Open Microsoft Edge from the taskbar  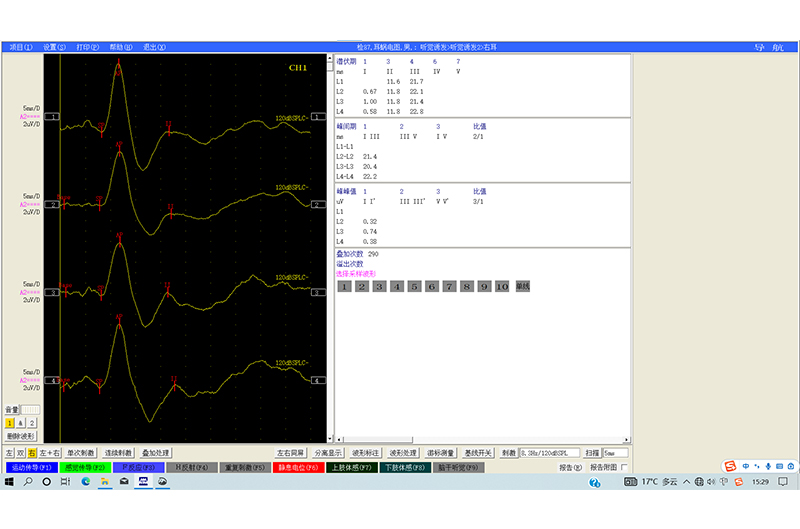[85, 482]
